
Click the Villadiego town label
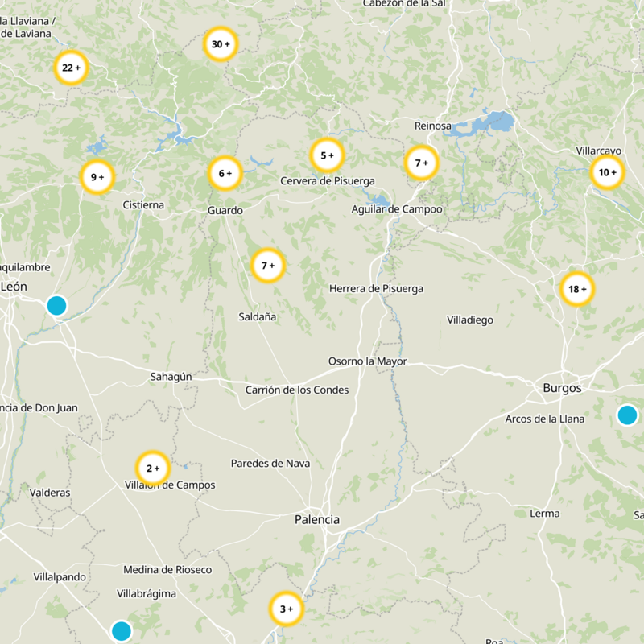click(470, 320)
